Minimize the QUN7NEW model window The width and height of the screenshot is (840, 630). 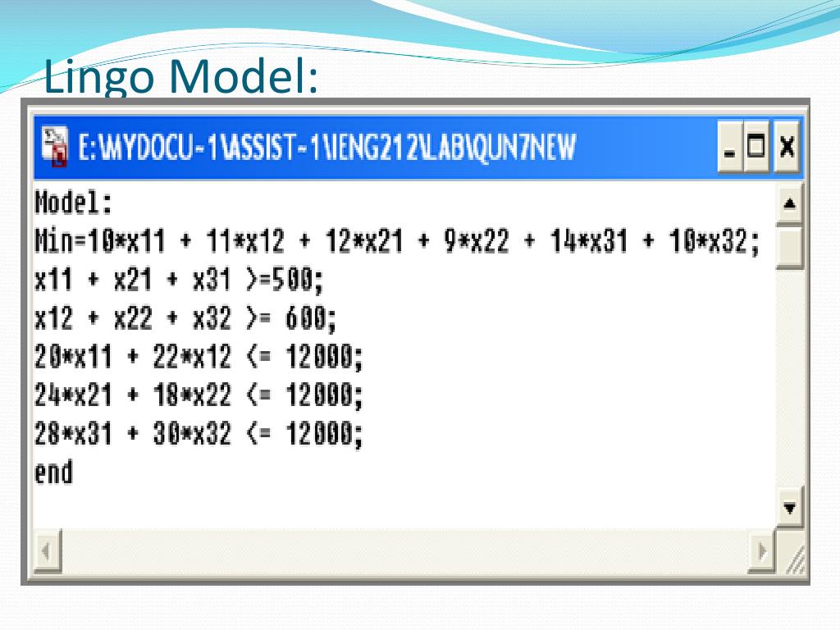point(729,147)
